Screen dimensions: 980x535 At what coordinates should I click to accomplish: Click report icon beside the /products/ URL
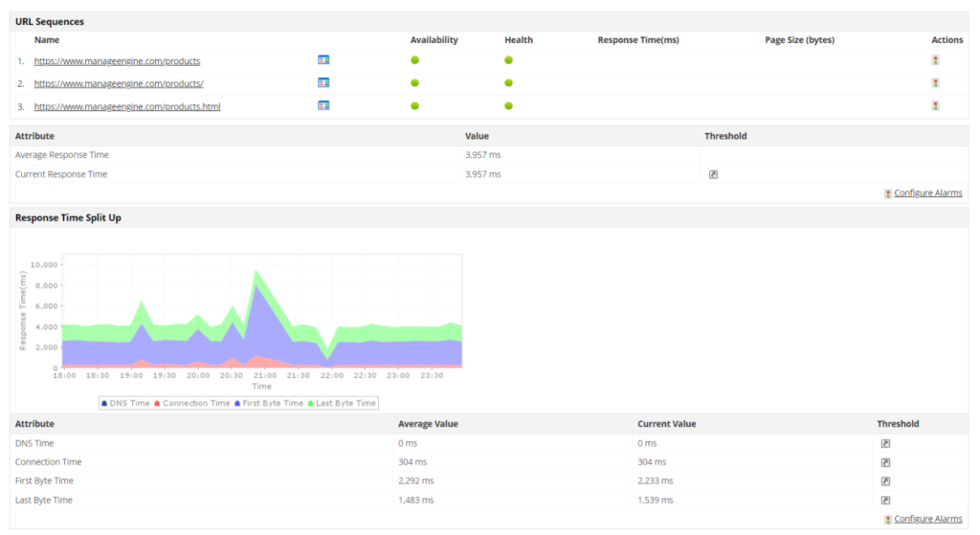pyautogui.click(x=323, y=82)
